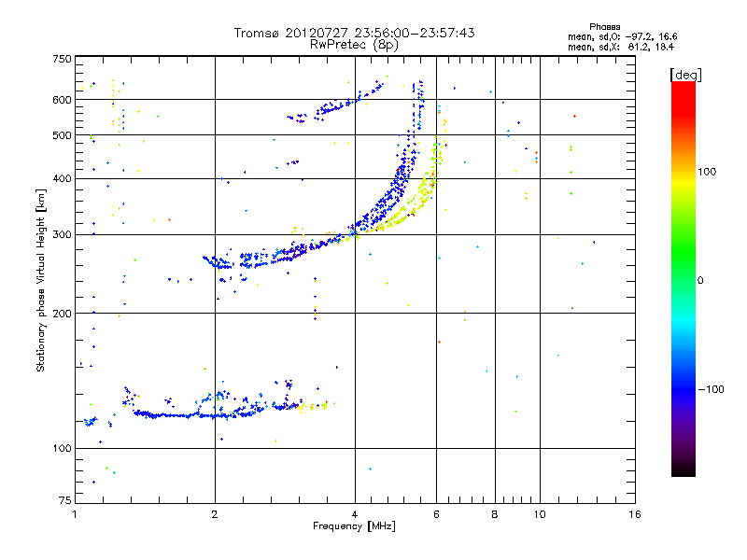Click the y-axis tick label '300'
The image size is (747, 560).
[62, 234]
